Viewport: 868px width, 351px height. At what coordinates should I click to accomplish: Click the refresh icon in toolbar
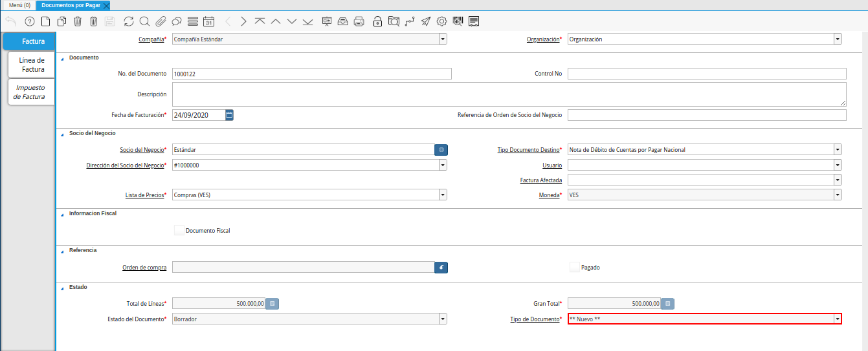pyautogui.click(x=129, y=21)
